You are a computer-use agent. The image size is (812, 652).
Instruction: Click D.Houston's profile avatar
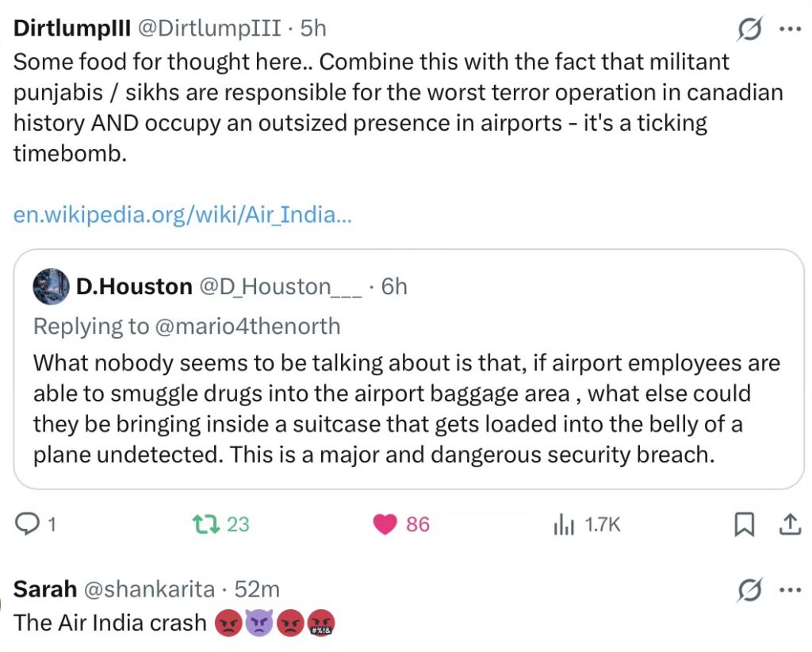click(51, 286)
